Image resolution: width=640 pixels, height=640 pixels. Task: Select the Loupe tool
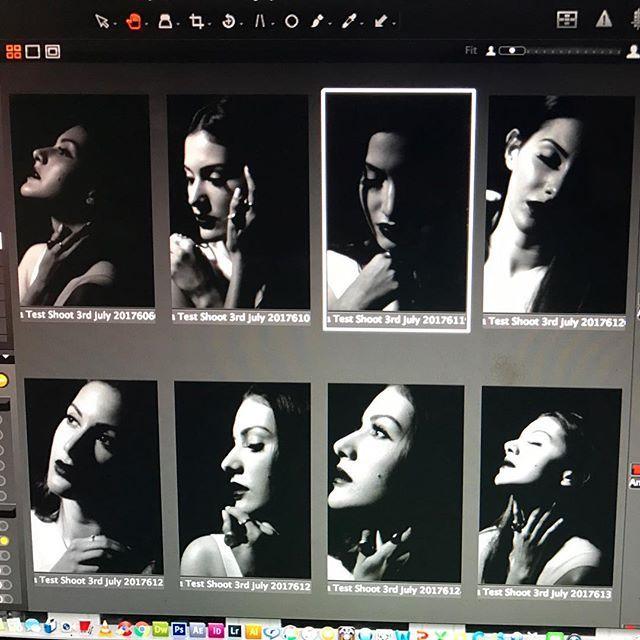pos(165,21)
